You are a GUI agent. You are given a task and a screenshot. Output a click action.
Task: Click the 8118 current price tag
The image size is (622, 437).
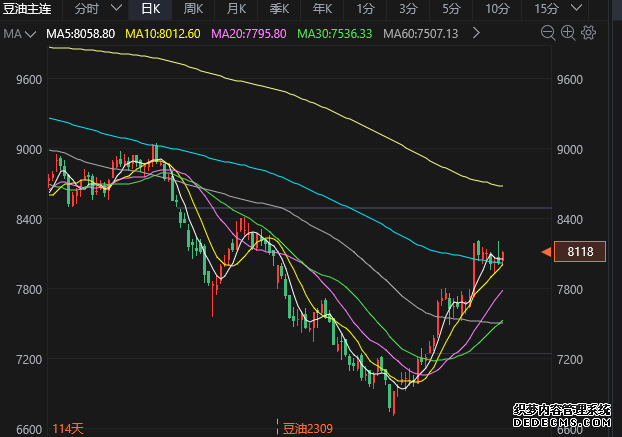(580, 251)
